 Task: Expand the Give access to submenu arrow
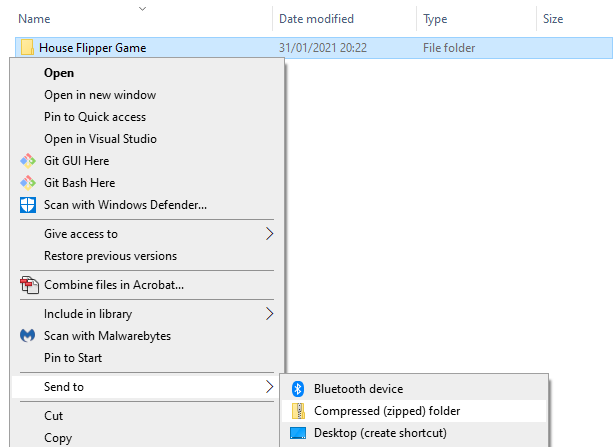click(269, 234)
